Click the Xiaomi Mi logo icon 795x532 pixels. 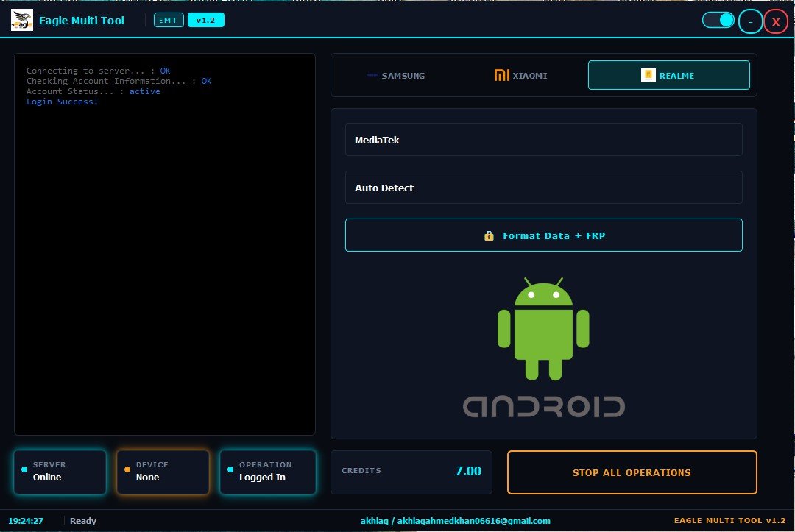(501, 76)
